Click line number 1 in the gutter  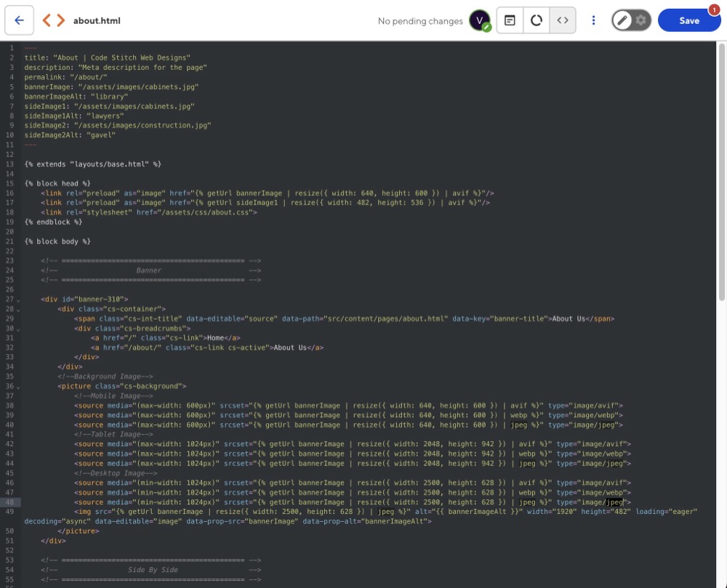point(12,47)
